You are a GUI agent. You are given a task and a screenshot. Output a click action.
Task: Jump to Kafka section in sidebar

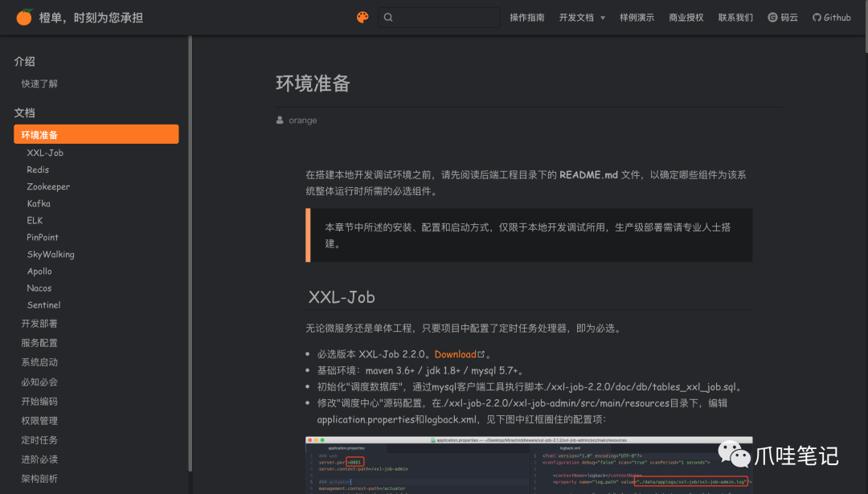point(39,203)
